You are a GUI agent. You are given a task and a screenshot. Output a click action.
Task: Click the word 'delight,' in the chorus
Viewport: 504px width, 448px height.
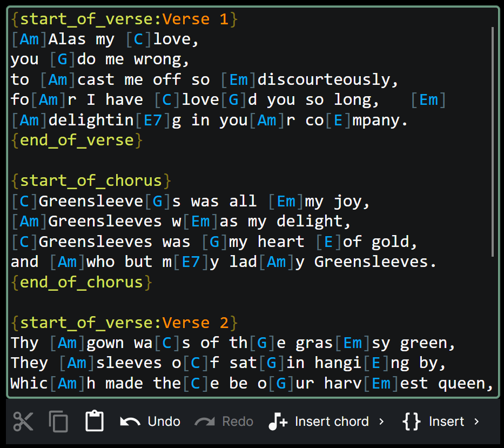pyautogui.click(x=313, y=222)
